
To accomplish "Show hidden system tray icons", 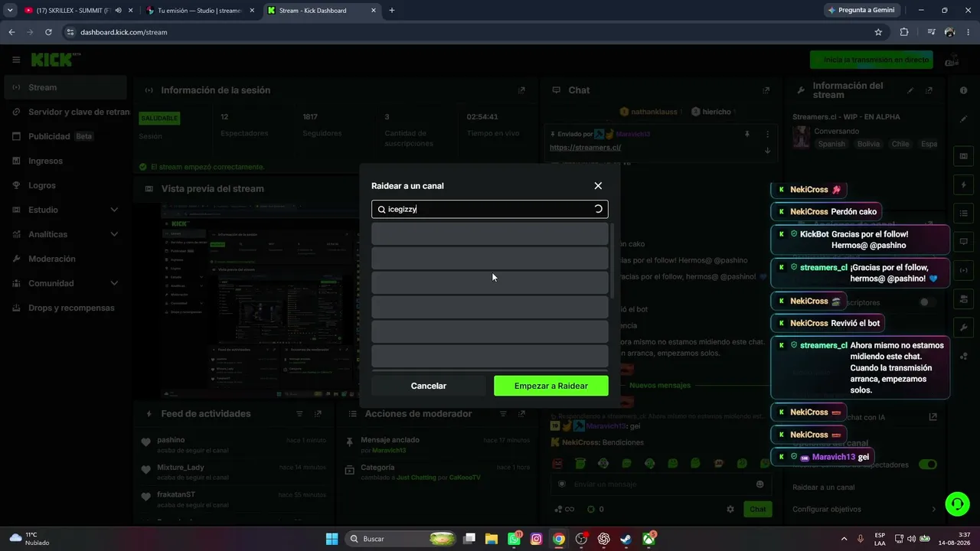I will pyautogui.click(x=844, y=539).
